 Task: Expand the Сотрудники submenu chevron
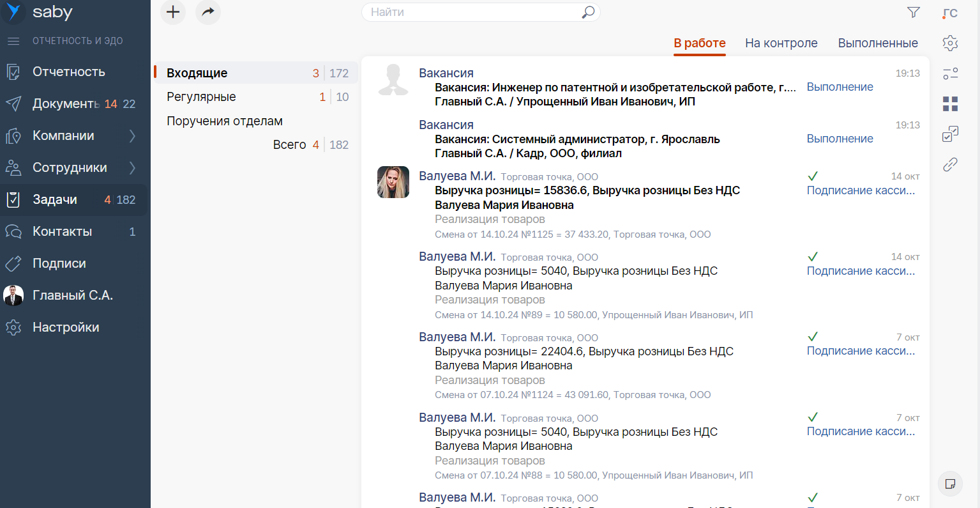(x=132, y=167)
